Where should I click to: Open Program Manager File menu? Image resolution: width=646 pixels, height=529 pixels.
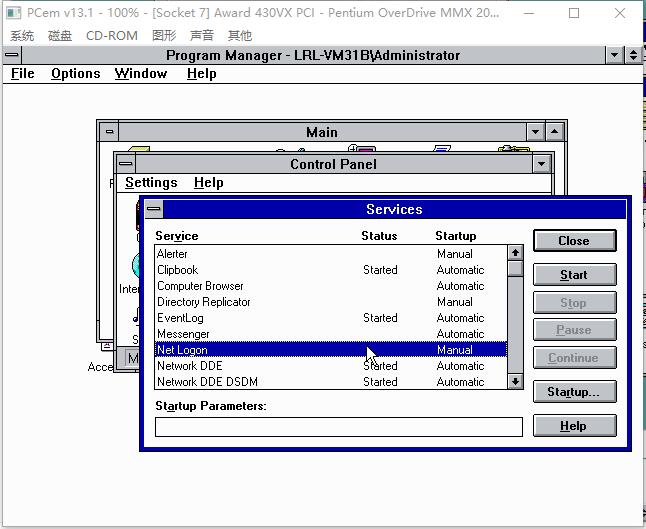pos(23,74)
